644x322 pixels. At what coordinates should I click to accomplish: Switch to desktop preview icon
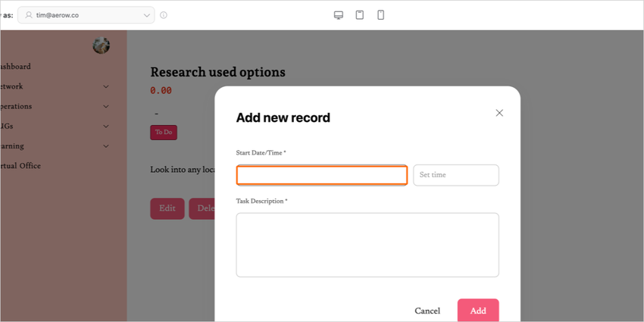[x=339, y=15]
